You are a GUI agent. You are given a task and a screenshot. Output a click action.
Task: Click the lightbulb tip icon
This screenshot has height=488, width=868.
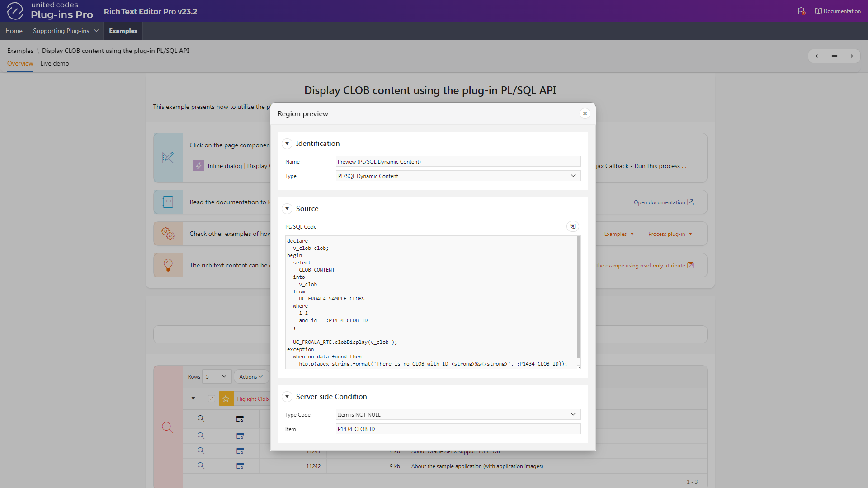168,265
